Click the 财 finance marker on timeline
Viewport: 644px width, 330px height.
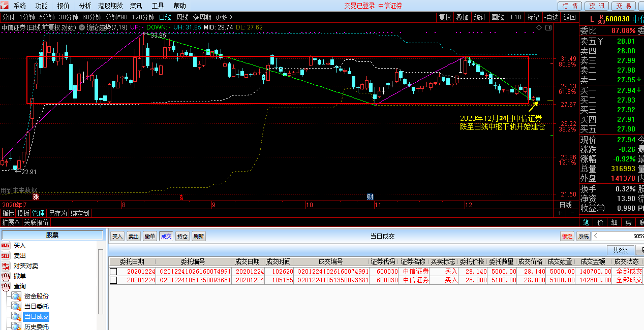coord(370,196)
